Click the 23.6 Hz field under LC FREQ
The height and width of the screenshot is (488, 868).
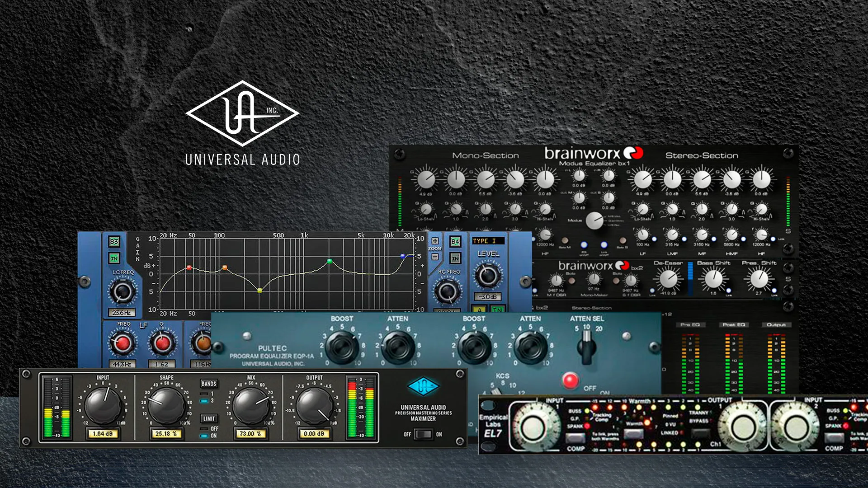click(x=122, y=313)
